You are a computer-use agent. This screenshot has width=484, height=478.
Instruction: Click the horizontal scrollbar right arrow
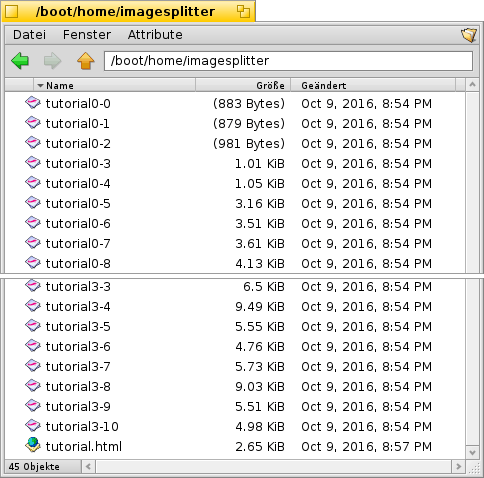[x=458, y=466]
